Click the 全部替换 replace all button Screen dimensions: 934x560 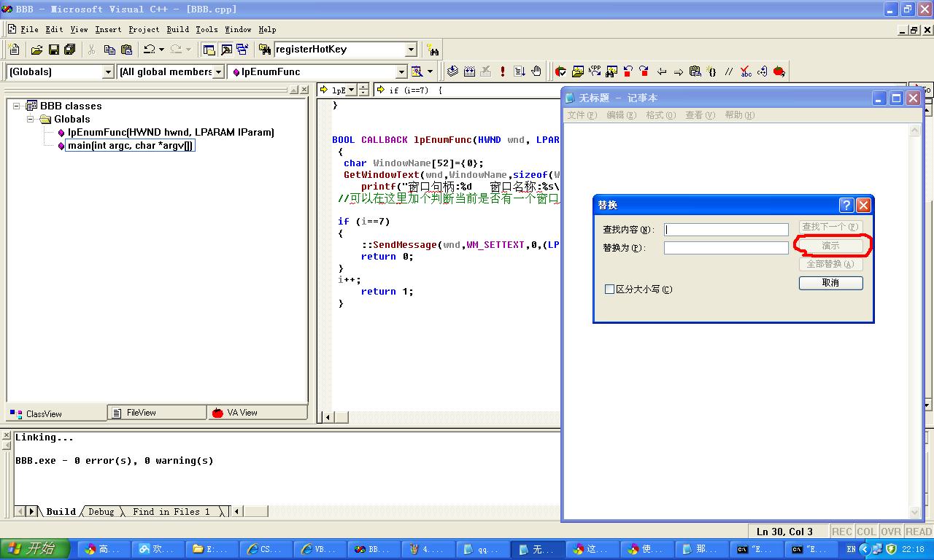(831, 264)
